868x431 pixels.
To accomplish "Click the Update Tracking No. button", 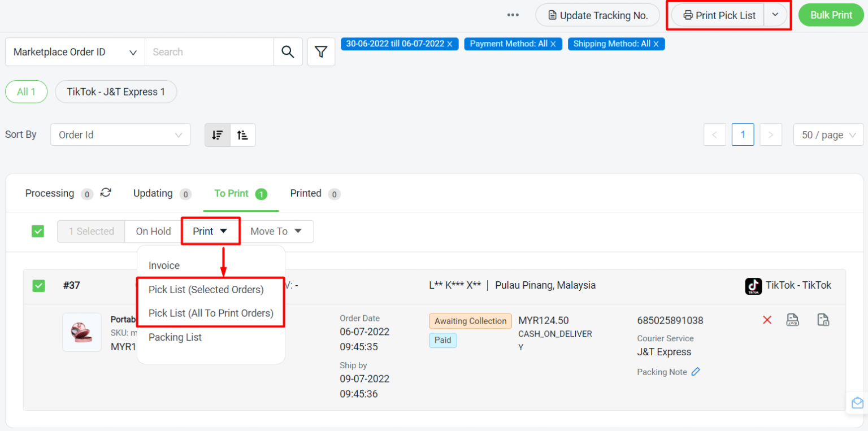I will click(597, 15).
